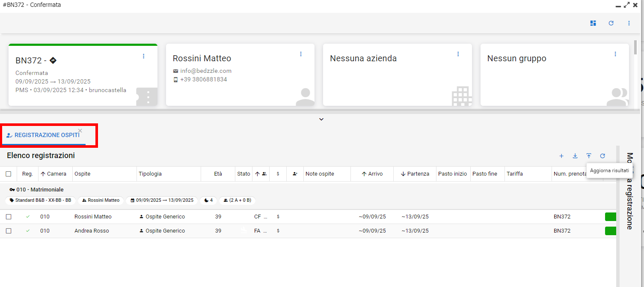Screen dimensions: 644x287
Task: Open the top-right vertical dots overflow menu
Action: [629, 23]
